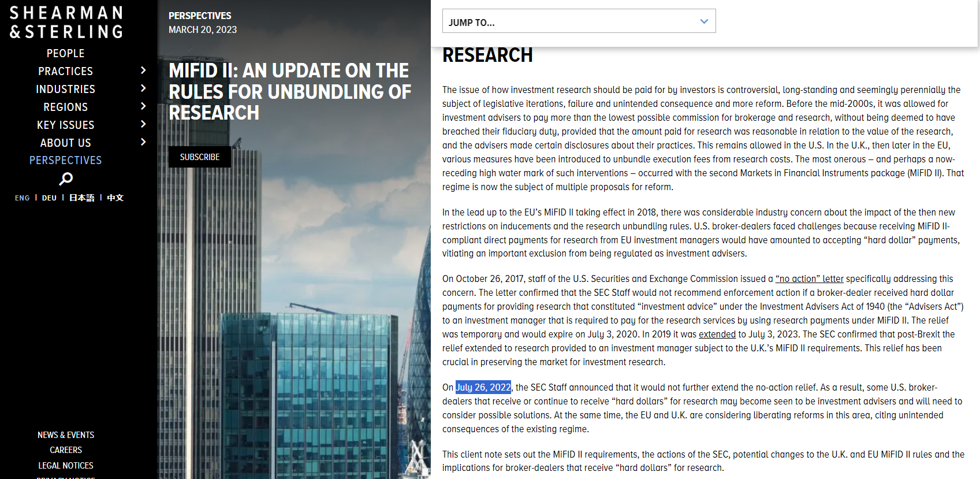Go to the Perspectives section
Viewport: 980px width, 479px height.
click(66, 160)
